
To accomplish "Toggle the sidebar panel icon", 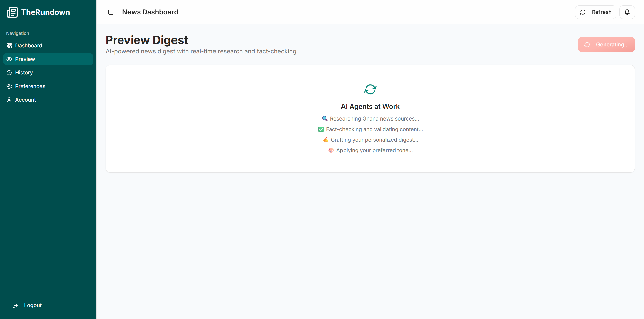I will tap(111, 12).
